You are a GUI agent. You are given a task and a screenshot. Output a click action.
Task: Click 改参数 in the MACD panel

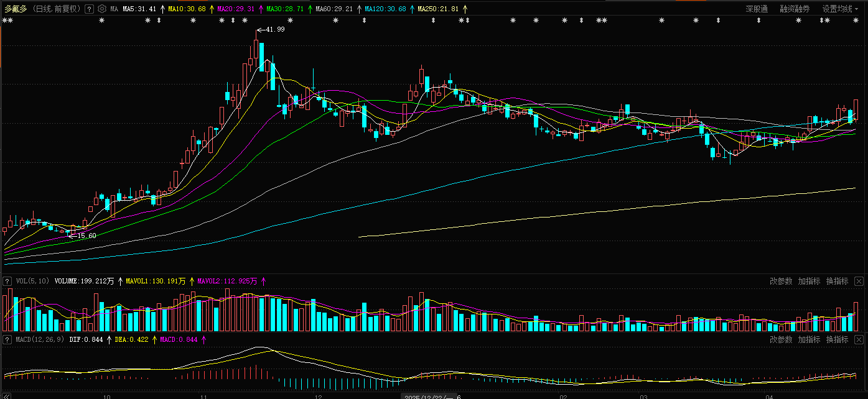(x=781, y=340)
